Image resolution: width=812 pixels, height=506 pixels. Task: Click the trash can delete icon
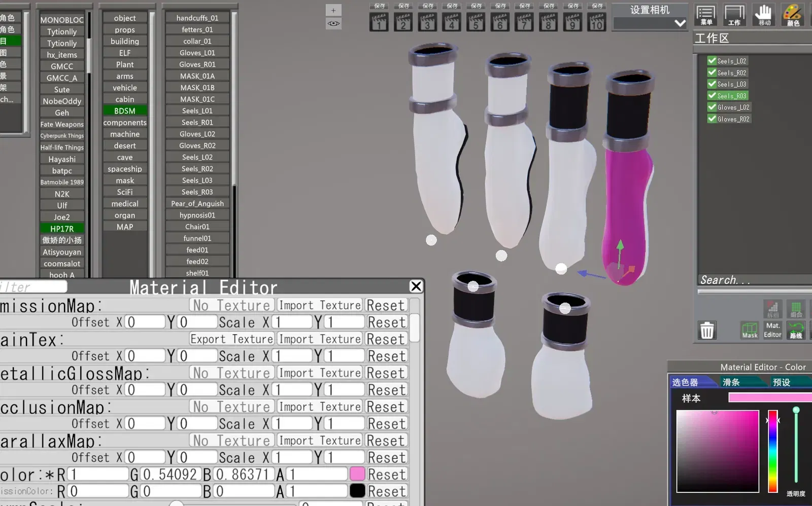pyautogui.click(x=707, y=331)
